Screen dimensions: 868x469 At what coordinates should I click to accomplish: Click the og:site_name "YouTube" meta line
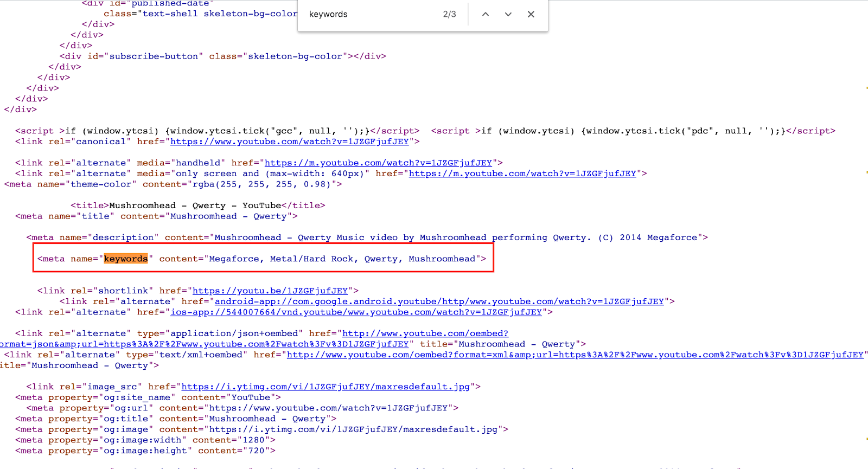pyautogui.click(x=148, y=397)
